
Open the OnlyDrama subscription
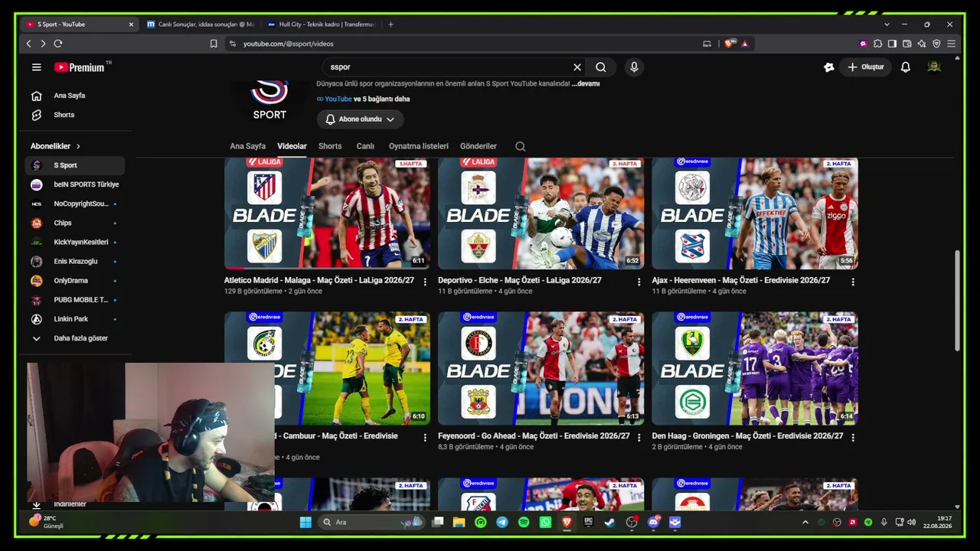[75, 281]
